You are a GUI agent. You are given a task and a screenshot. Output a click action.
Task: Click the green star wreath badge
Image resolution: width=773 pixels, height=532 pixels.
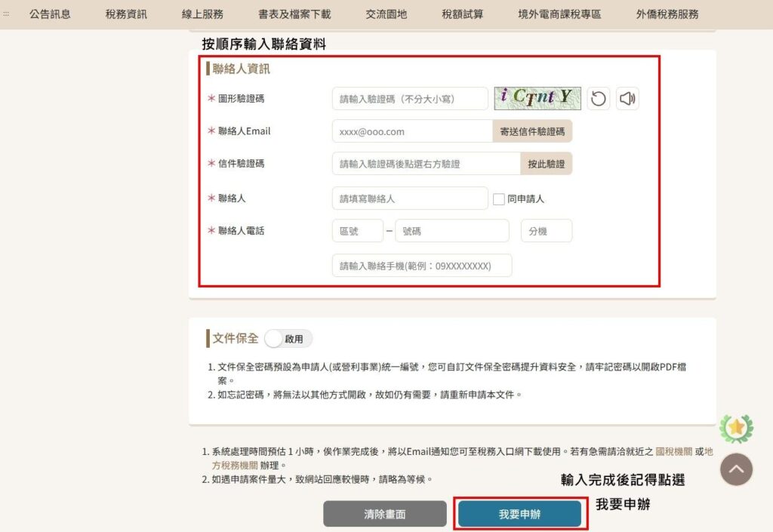coord(736,429)
